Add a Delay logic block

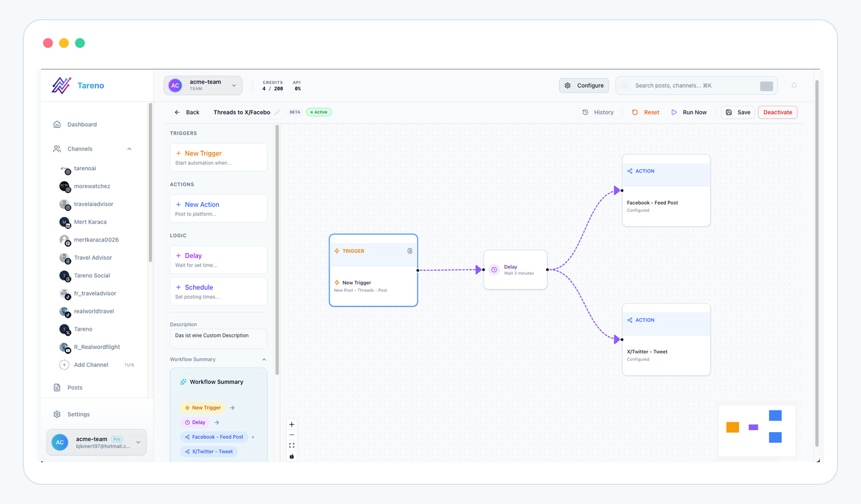point(218,259)
